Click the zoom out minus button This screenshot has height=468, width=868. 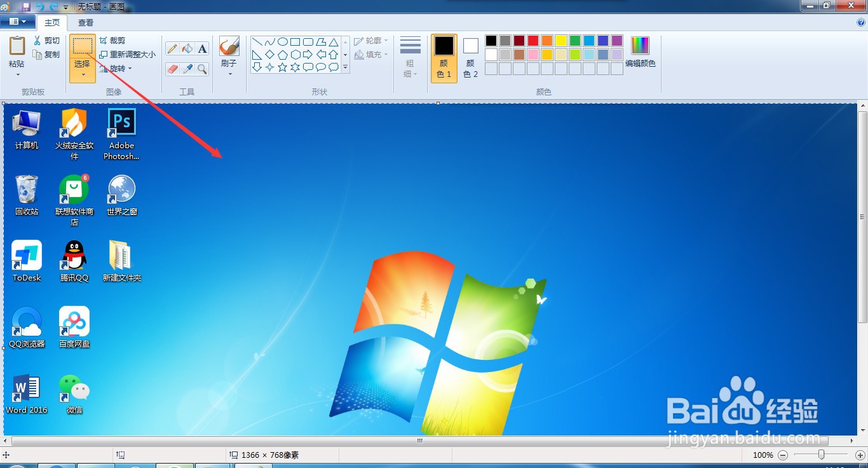[783, 455]
